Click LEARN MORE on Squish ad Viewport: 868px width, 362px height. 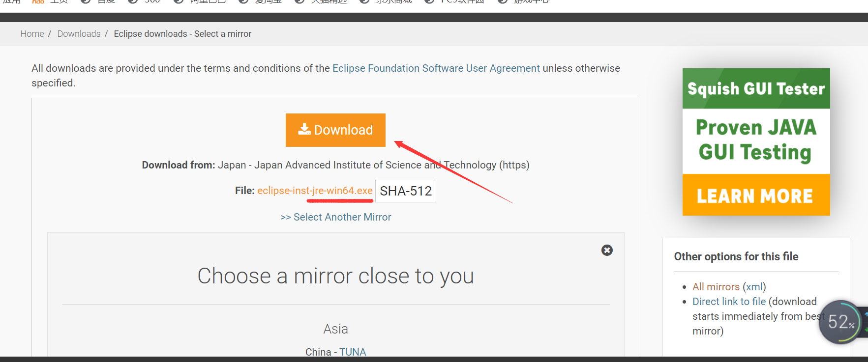pos(756,195)
